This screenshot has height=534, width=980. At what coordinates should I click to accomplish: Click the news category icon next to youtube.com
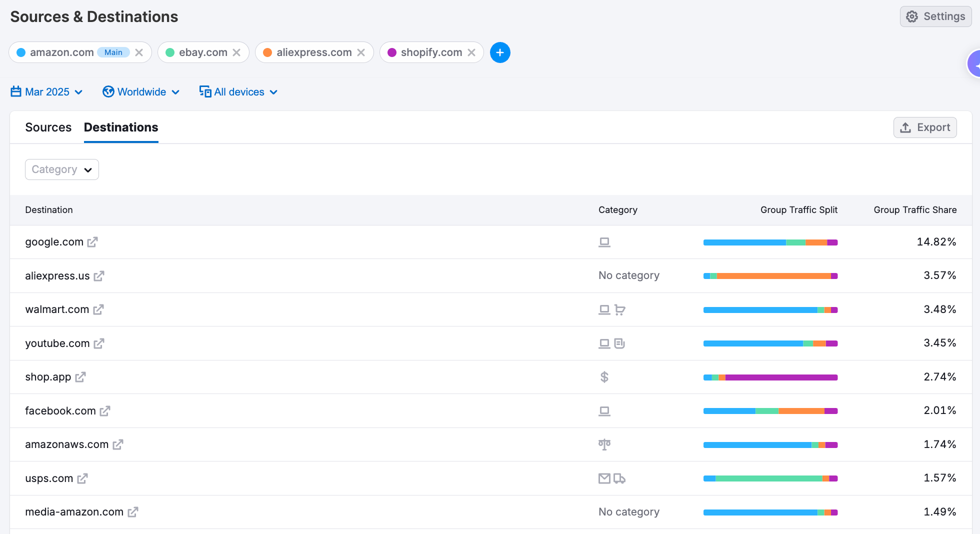[619, 343]
